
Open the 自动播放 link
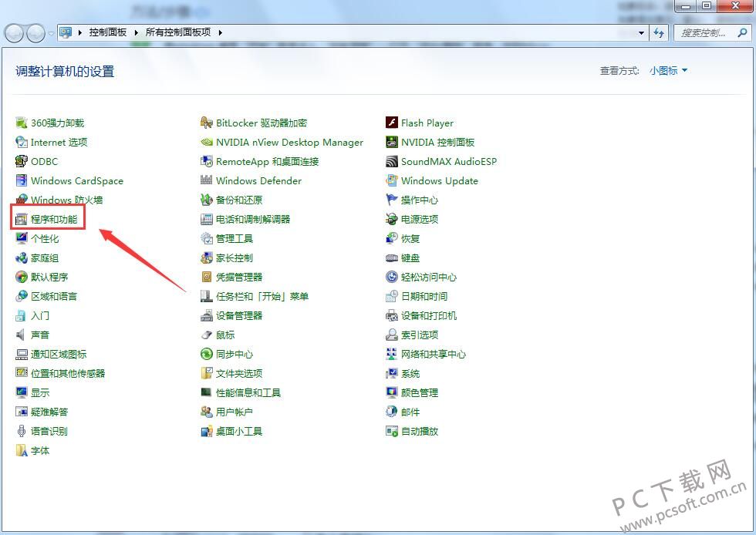coord(420,432)
